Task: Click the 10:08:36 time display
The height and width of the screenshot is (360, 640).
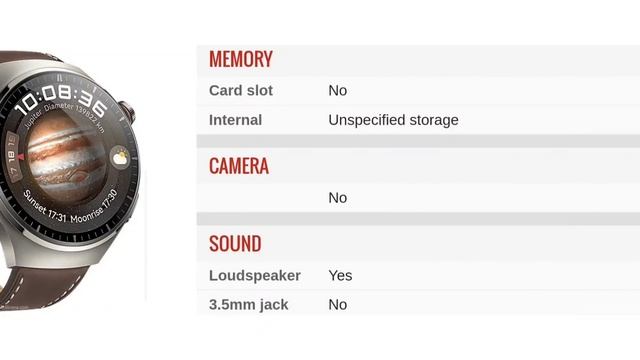Action: pyautogui.click(x=61, y=99)
